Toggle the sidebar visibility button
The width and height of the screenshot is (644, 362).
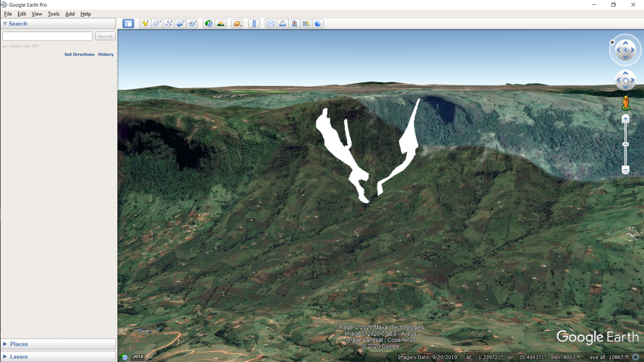tap(128, 23)
